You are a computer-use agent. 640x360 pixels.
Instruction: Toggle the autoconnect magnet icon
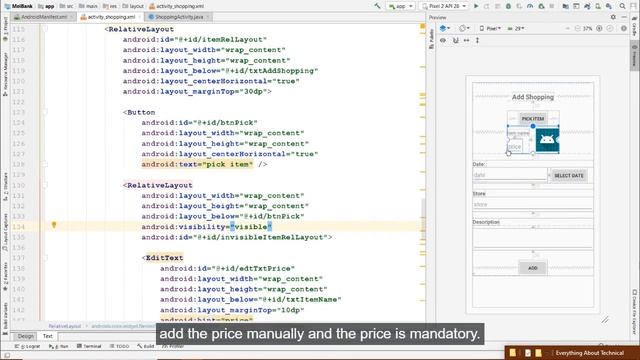tap(456, 40)
